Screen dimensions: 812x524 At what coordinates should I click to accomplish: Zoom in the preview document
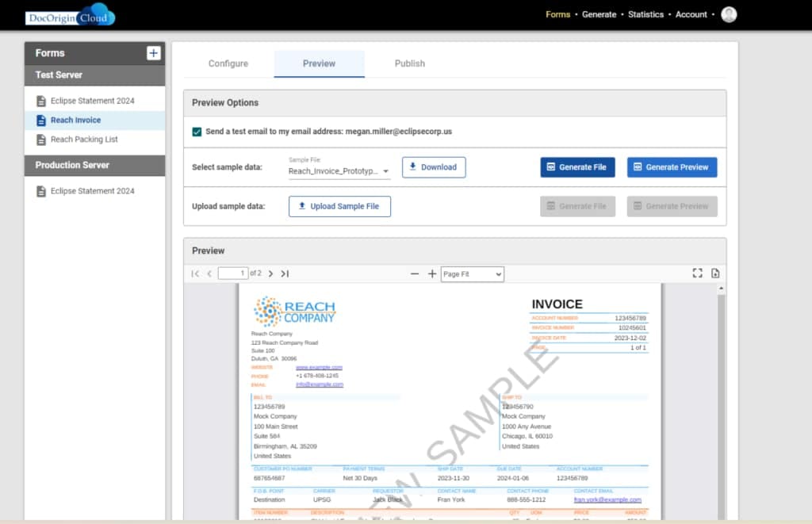pos(432,273)
